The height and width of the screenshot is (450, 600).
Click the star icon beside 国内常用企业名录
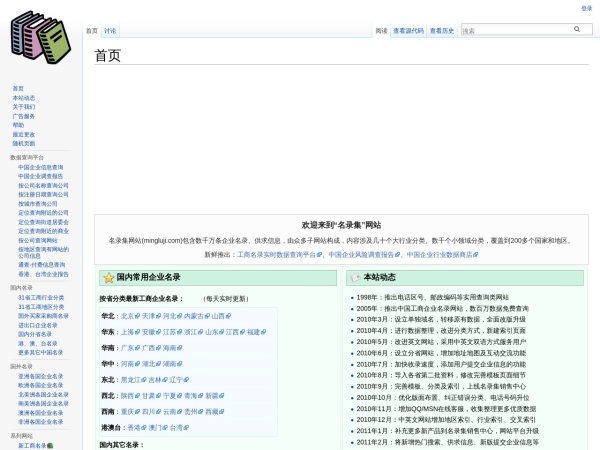pyautogui.click(x=108, y=277)
